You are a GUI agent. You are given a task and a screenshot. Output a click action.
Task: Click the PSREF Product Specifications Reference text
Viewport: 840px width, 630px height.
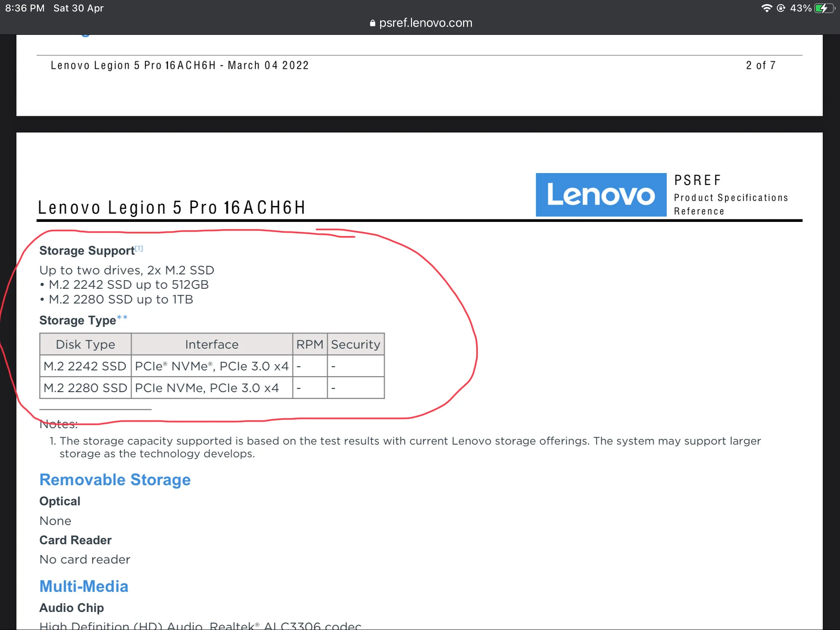(731, 195)
